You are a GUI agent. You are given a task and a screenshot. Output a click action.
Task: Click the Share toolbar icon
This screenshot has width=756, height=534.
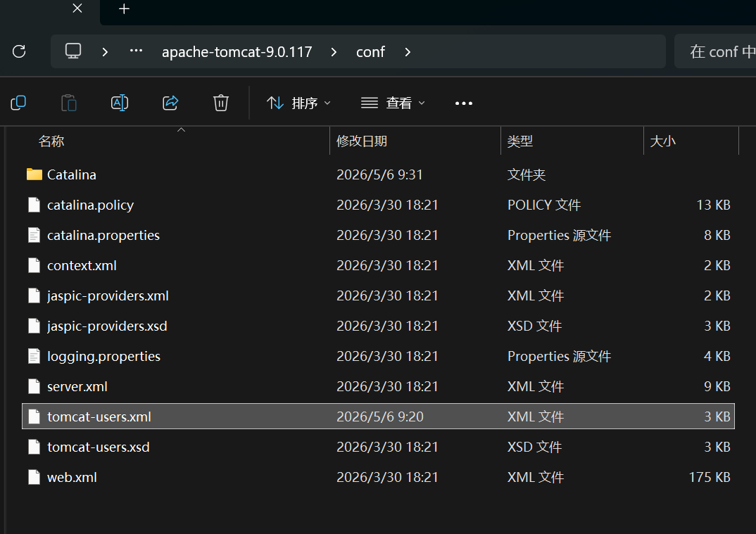tap(170, 103)
